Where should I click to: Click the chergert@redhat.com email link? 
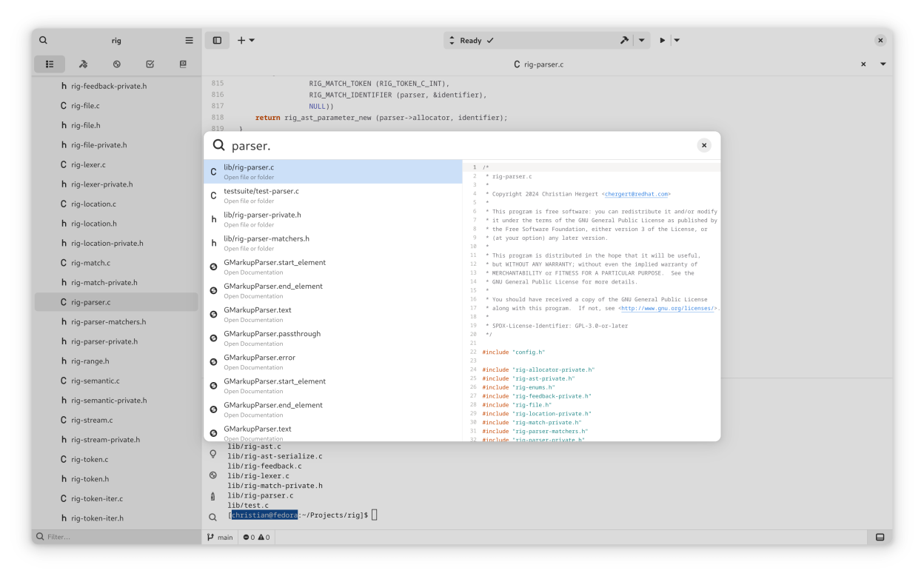point(637,194)
